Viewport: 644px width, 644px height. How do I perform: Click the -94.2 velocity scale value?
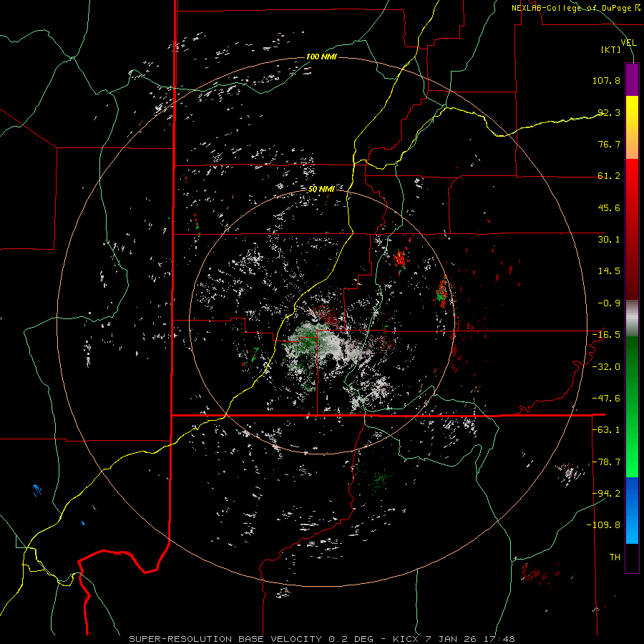[x=606, y=493]
